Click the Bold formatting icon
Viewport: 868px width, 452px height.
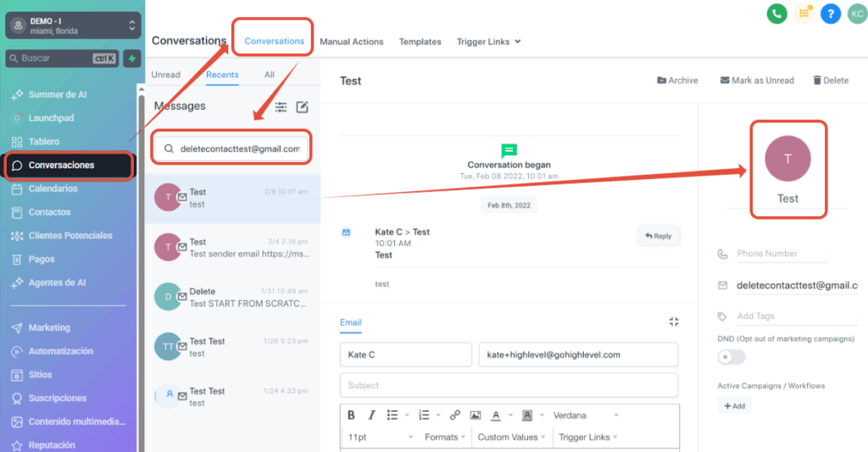351,416
